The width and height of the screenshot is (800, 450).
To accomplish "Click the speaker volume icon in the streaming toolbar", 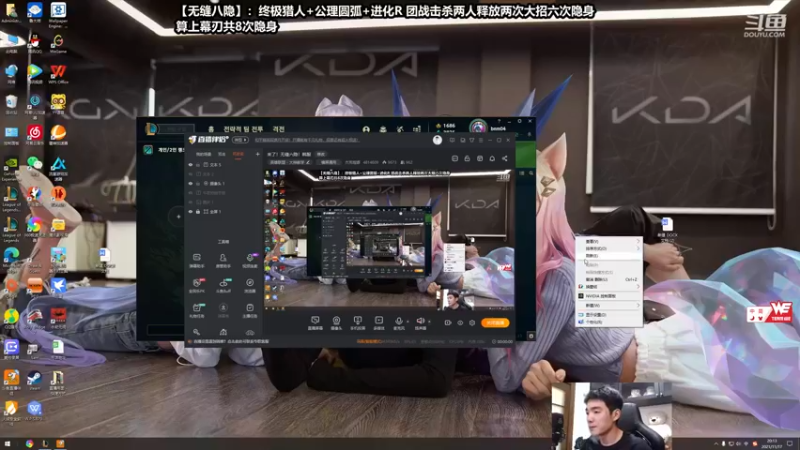I will click(x=420, y=321).
